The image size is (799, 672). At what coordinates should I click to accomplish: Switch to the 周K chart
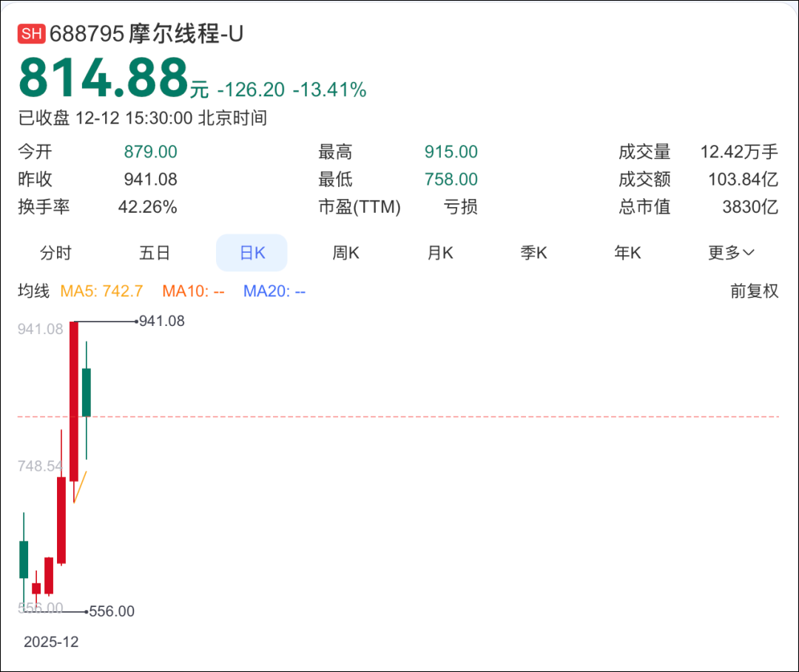click(x=345, y=253)
